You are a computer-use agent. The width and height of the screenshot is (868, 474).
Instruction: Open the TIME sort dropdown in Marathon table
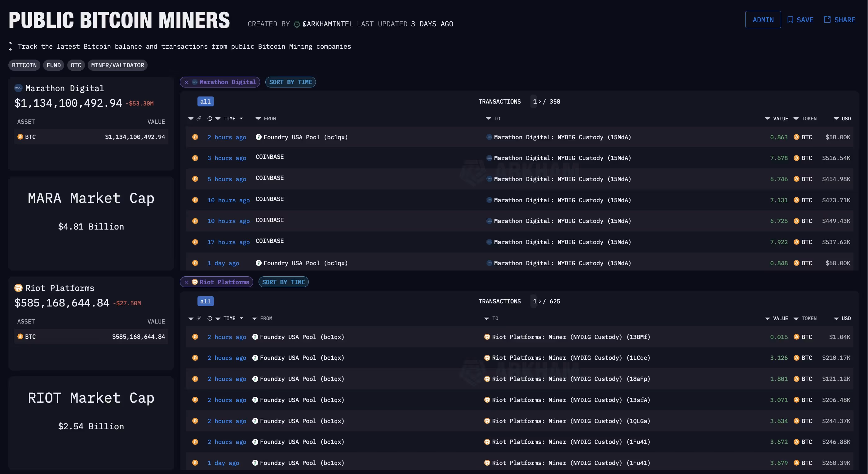[x=241, y=119]
